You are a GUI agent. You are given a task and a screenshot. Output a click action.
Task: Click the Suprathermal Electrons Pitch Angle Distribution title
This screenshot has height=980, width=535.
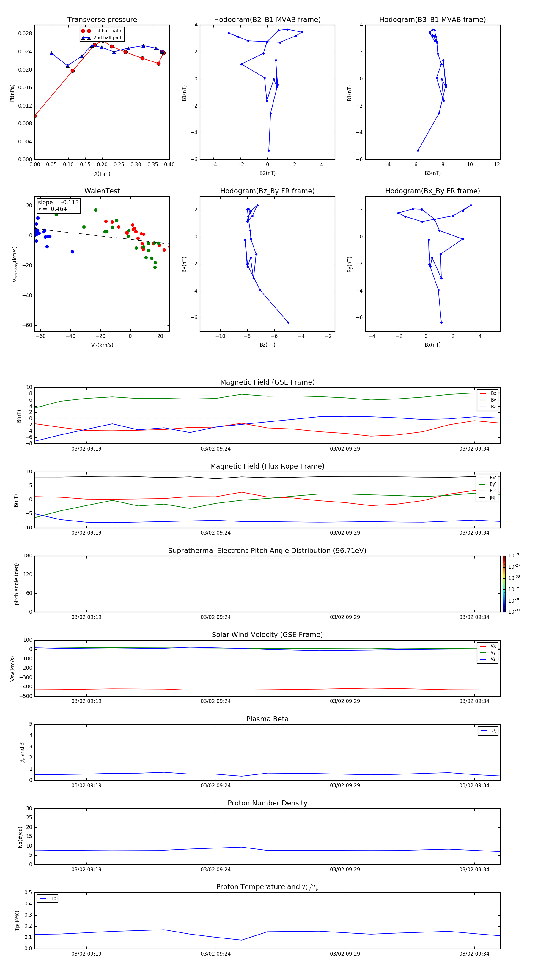tap(267, 551)
